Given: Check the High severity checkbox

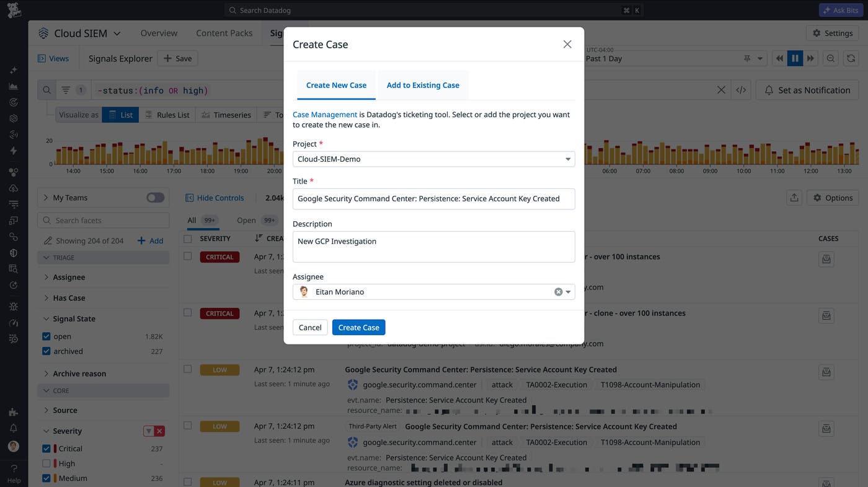Looking at the screenshot, I should coord(46,463).
